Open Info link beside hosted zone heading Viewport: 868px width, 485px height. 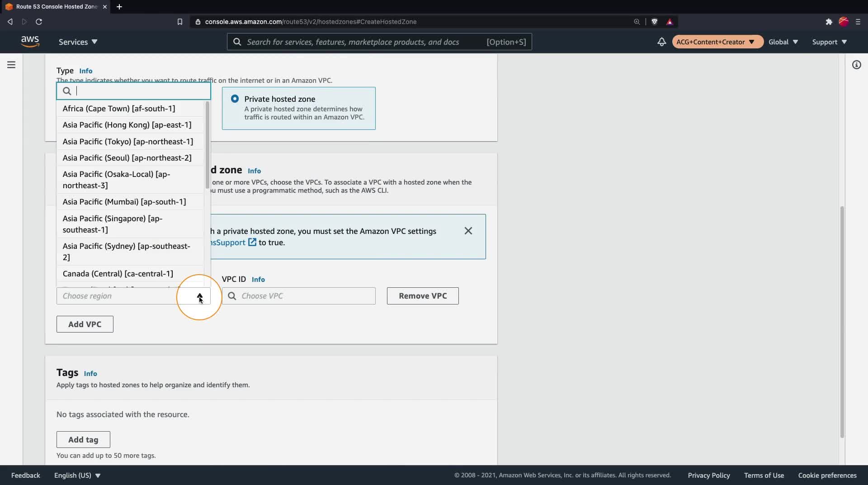[x=254, y=171]
